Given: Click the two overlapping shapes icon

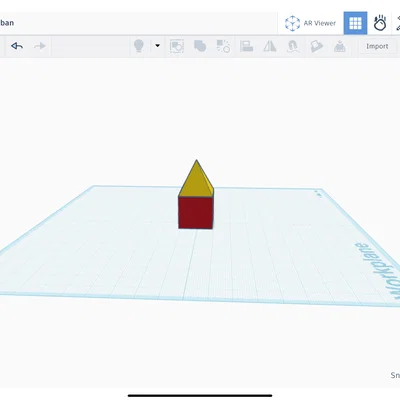Looking at the screenshot, I should pos(200,46).
